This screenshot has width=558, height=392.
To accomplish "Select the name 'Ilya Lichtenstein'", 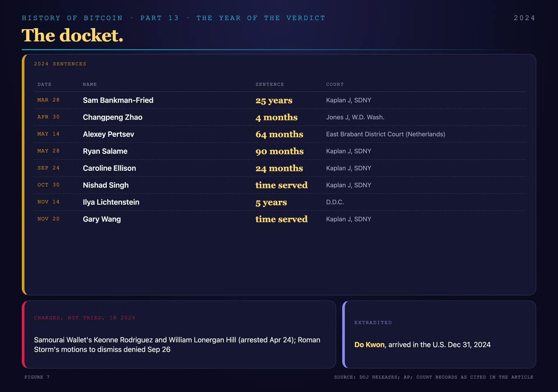I will click(111, 202).
